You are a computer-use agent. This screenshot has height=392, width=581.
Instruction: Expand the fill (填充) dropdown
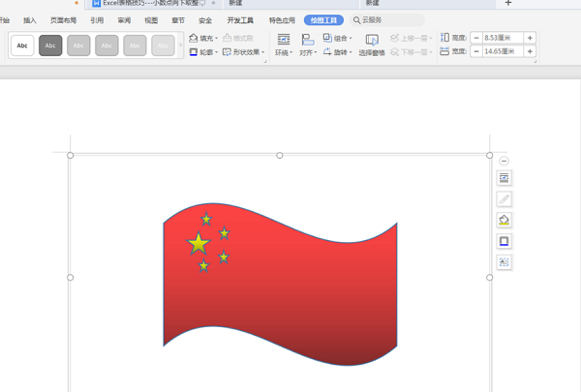202,39
